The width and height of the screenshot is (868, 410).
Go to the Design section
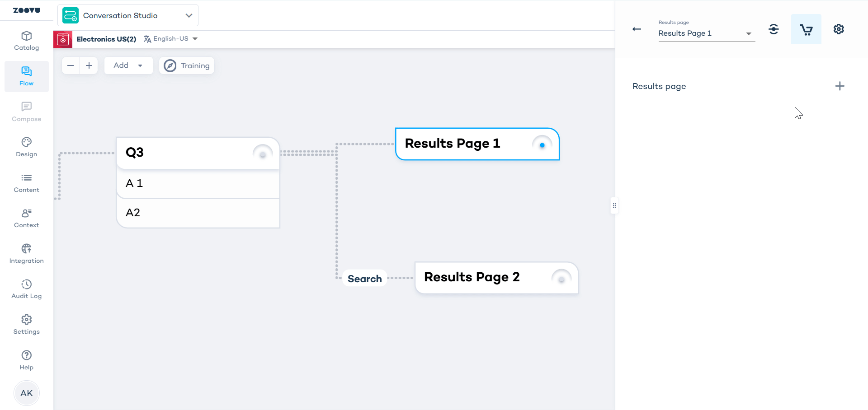[x=26, y=147]
